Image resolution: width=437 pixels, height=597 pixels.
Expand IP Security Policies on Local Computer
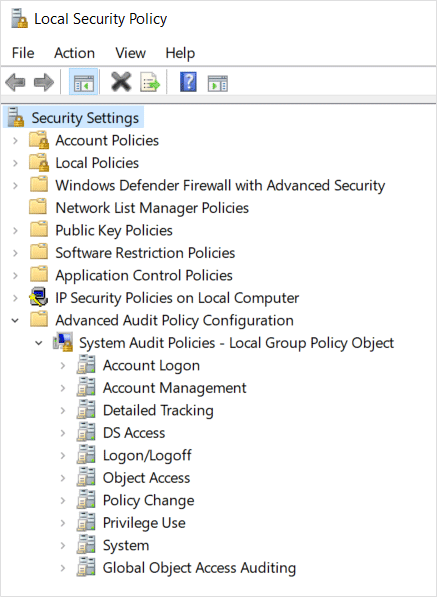pyautogui.click(x=15, y=298)
